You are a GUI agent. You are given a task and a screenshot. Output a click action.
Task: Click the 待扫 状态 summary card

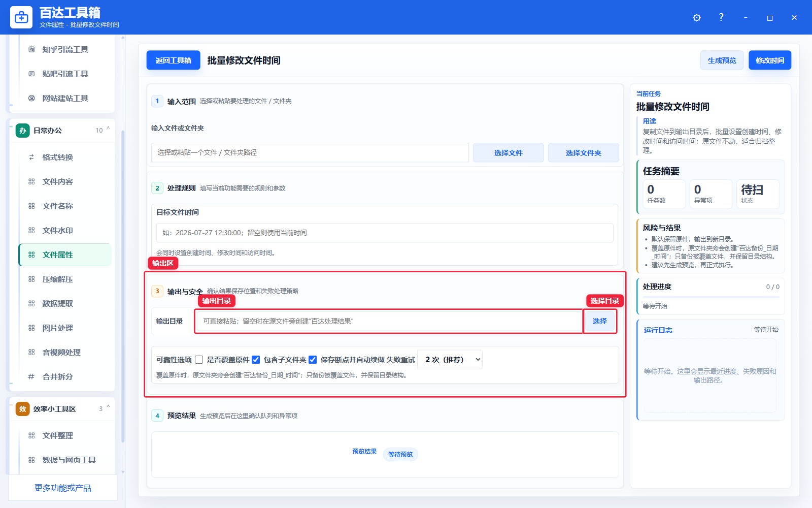tap(758, 194)
